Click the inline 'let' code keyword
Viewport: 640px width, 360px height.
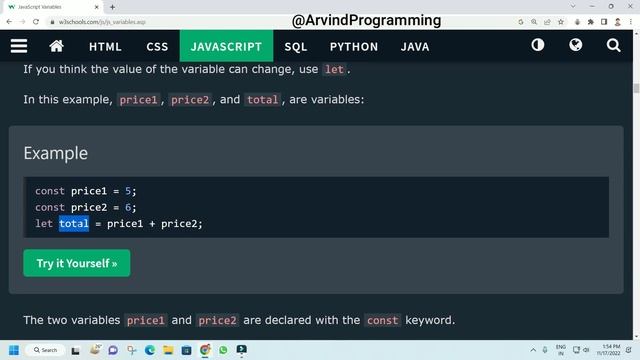point(334,69)
